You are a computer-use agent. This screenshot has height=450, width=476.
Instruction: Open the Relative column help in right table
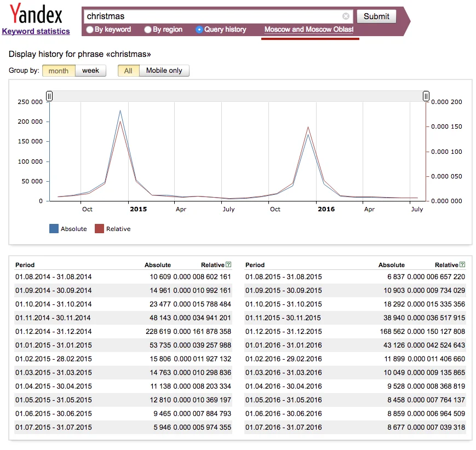pyautogui.click(x=463, y=264)
